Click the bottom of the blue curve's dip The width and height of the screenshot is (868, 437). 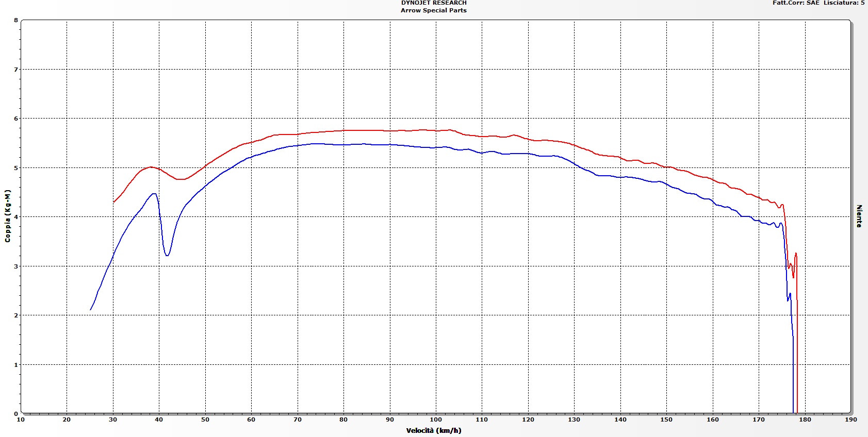click(x=167, y=255)
